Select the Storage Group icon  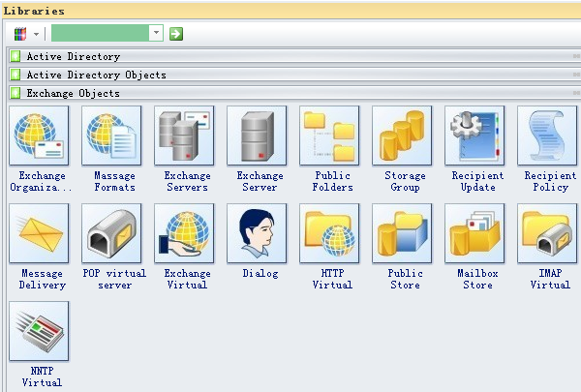tap(405, 136)
